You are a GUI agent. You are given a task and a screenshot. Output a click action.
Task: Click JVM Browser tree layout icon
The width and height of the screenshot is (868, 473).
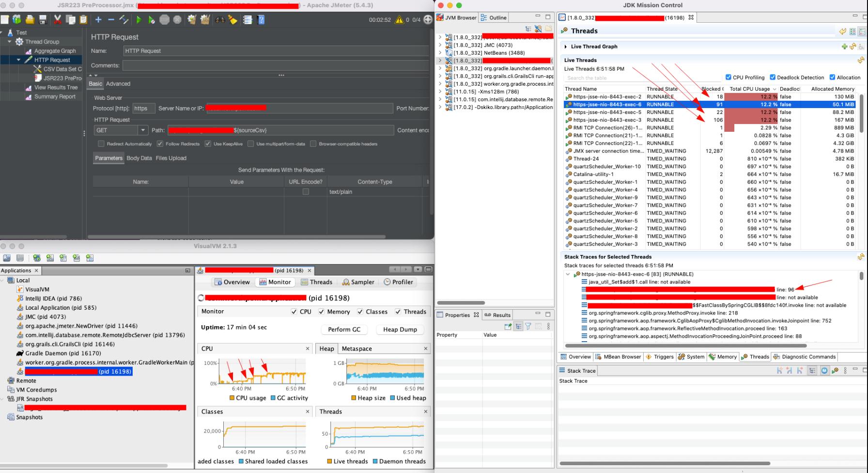click(x=528, y=29)
